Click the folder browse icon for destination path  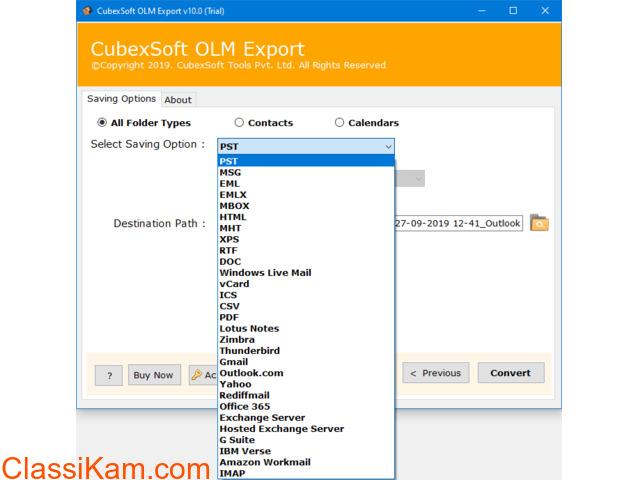[539, 223]
